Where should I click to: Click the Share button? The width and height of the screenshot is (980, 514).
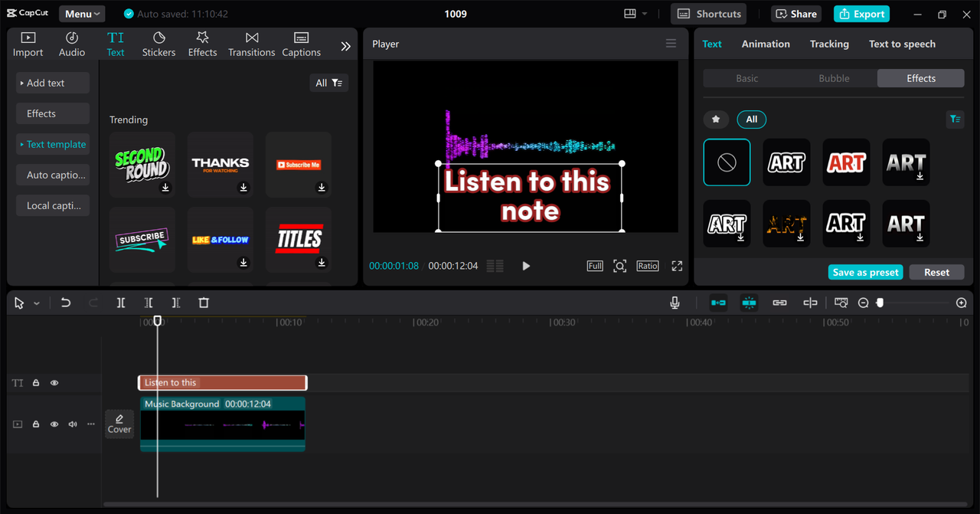(x=795, y=14)
